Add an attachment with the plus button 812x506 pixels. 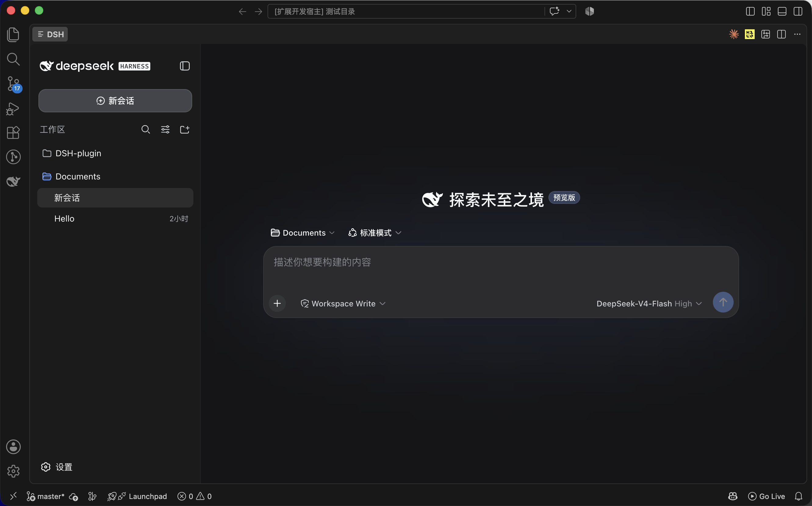pyautogui.click(x=277, y=304)
